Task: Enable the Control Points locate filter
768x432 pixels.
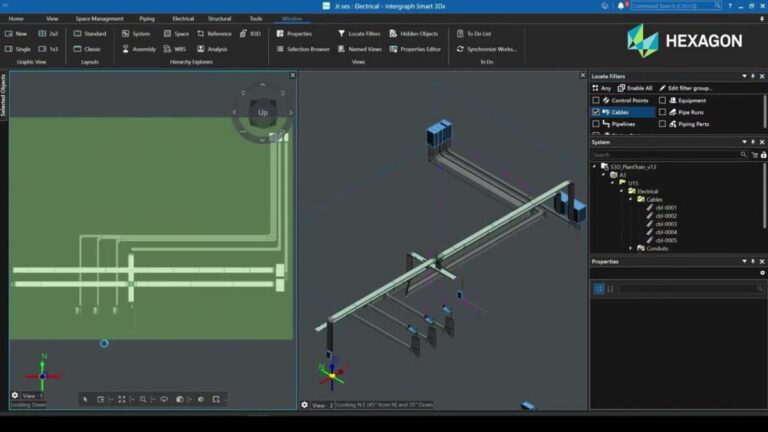Action: tap(596, 100)
